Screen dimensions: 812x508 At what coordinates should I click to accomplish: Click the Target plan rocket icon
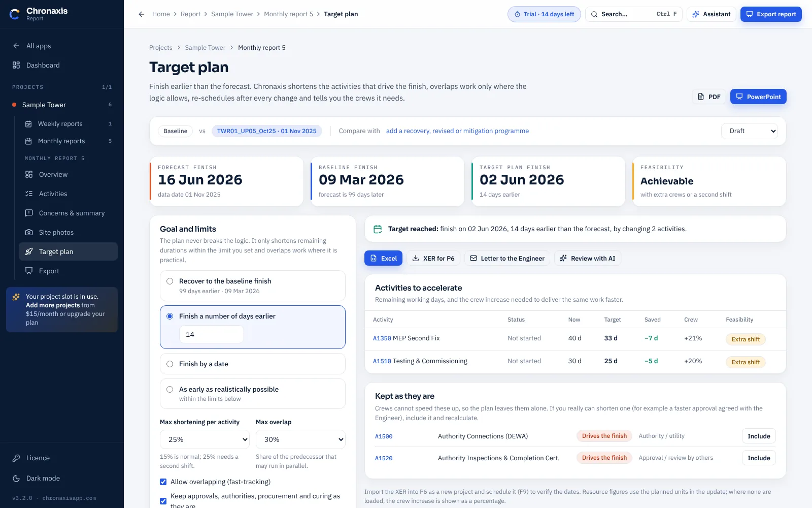click(29, 251)
